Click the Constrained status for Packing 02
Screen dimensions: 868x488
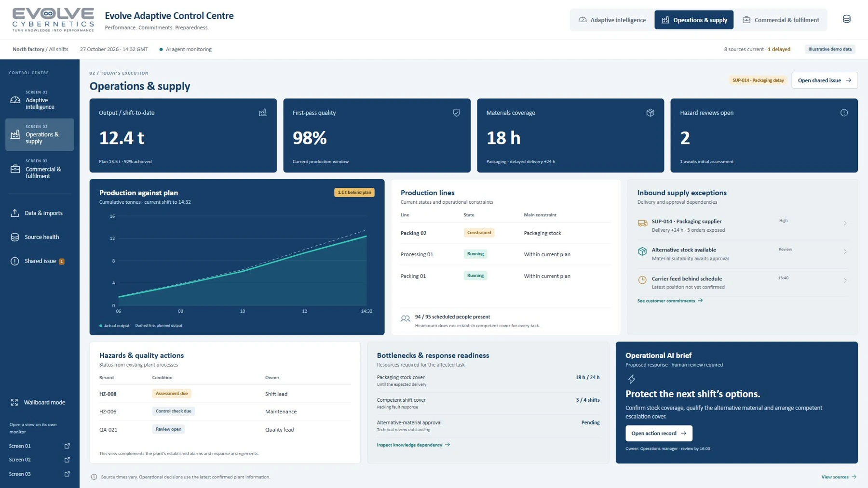[479, 233]
